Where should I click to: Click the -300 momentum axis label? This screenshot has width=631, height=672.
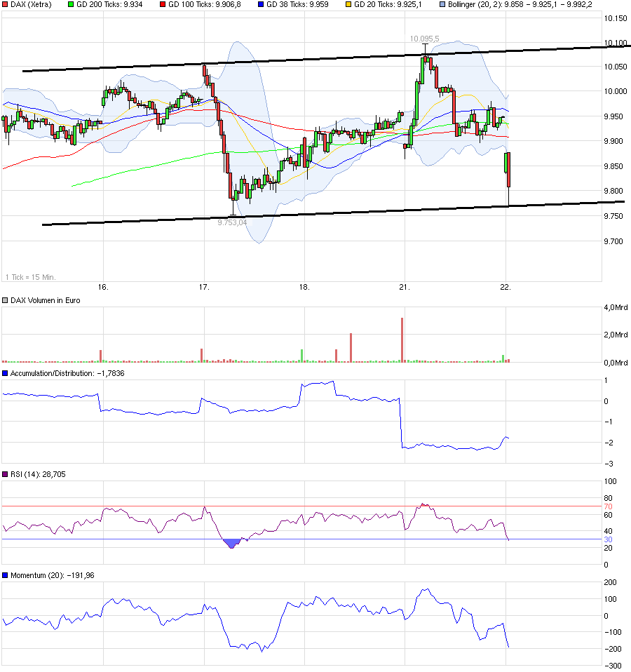(x=612, y=666)
